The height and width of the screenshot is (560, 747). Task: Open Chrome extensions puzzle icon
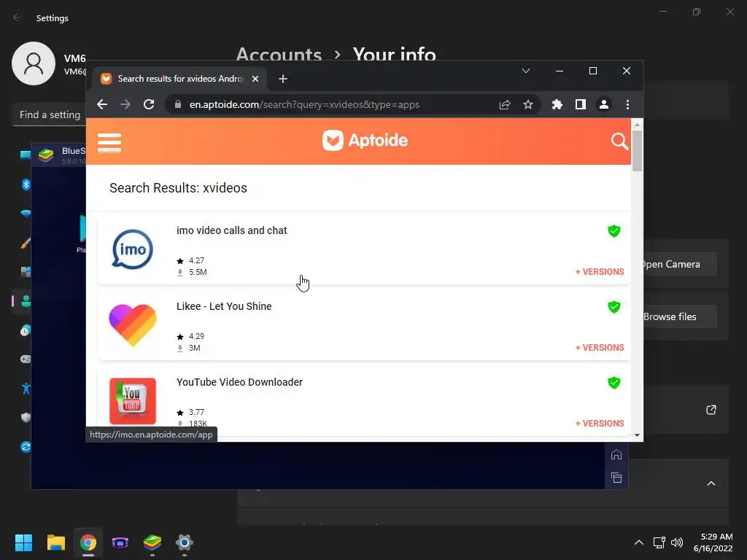[557, 105]
